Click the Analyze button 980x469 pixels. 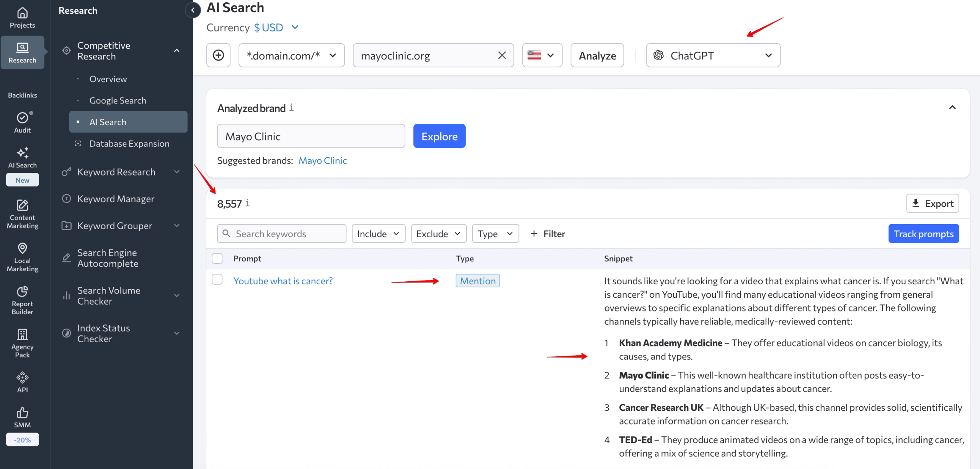coord(597,55)
